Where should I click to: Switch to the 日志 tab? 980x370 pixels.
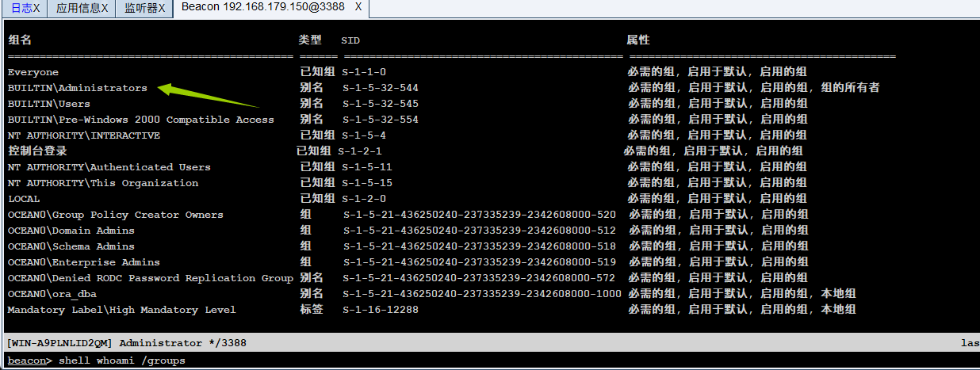21,9
